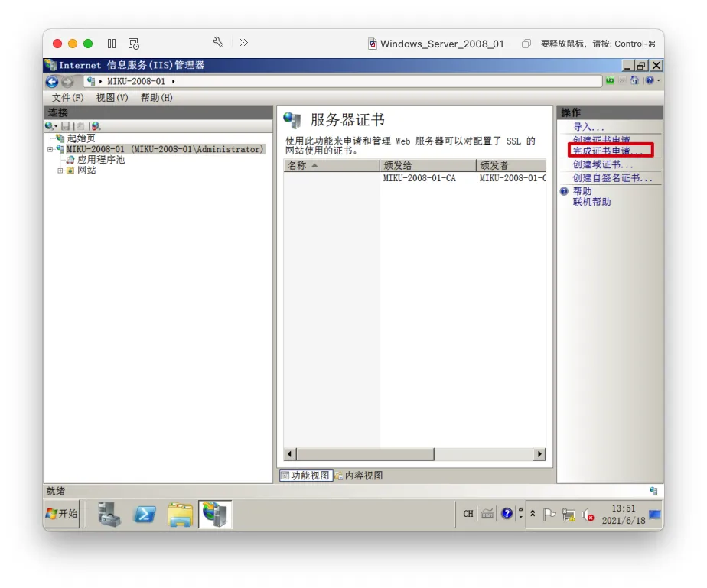Click the status bar server icon at right
The height and width of the screenshot is (588, 707).
[653, 491]
